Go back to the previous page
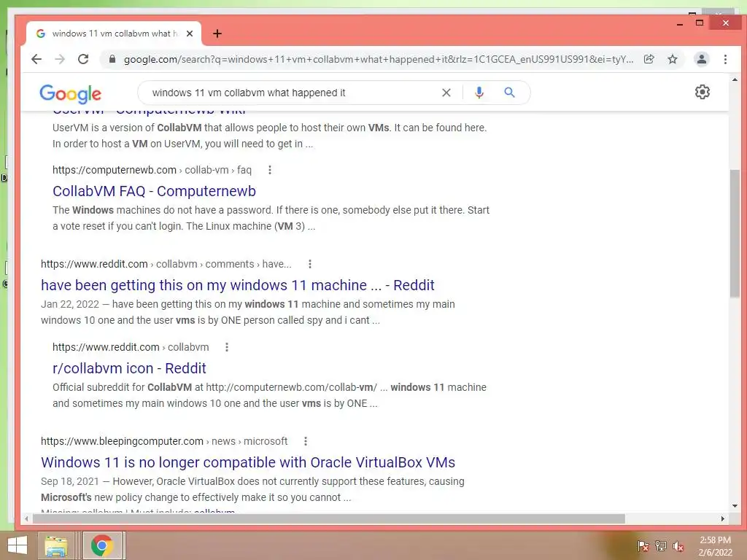The image size is (747, 560). [36, 59]
